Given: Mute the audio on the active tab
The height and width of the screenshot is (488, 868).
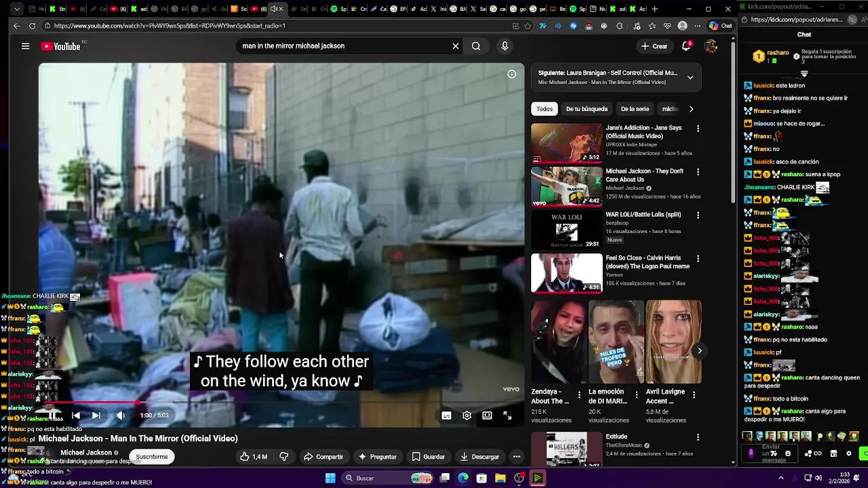Looking at the screenshot, I should (273, 9).
